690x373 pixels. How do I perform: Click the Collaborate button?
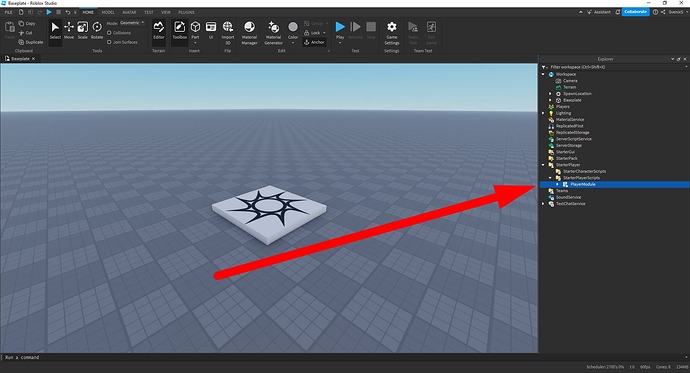636,12
